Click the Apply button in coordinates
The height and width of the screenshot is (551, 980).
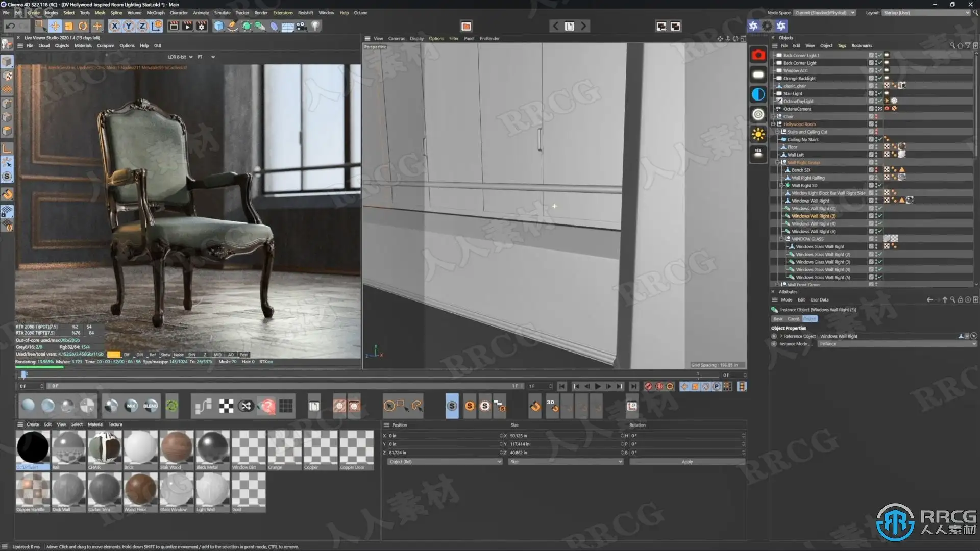tap(687, 462)
